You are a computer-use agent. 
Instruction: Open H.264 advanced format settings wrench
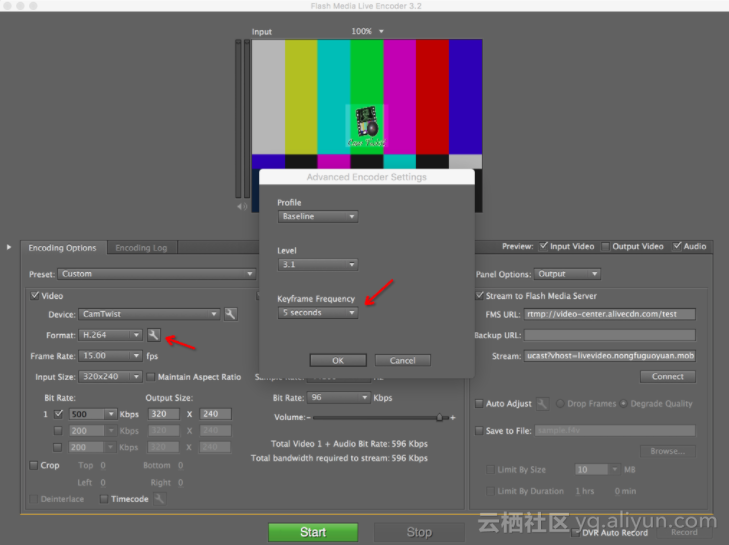154,335
